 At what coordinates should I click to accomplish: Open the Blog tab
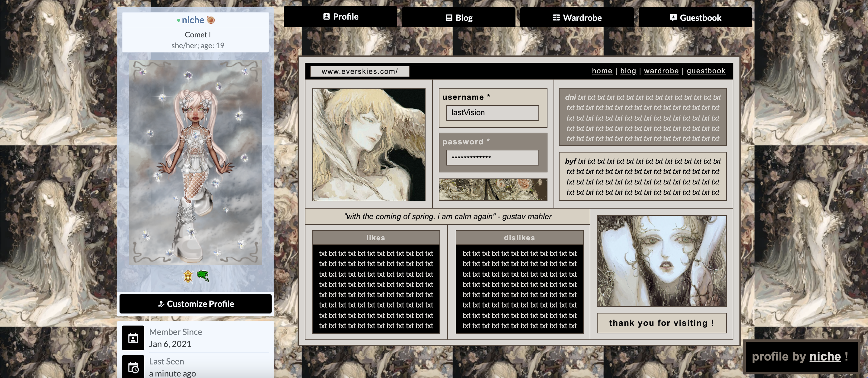coord(459,17)
